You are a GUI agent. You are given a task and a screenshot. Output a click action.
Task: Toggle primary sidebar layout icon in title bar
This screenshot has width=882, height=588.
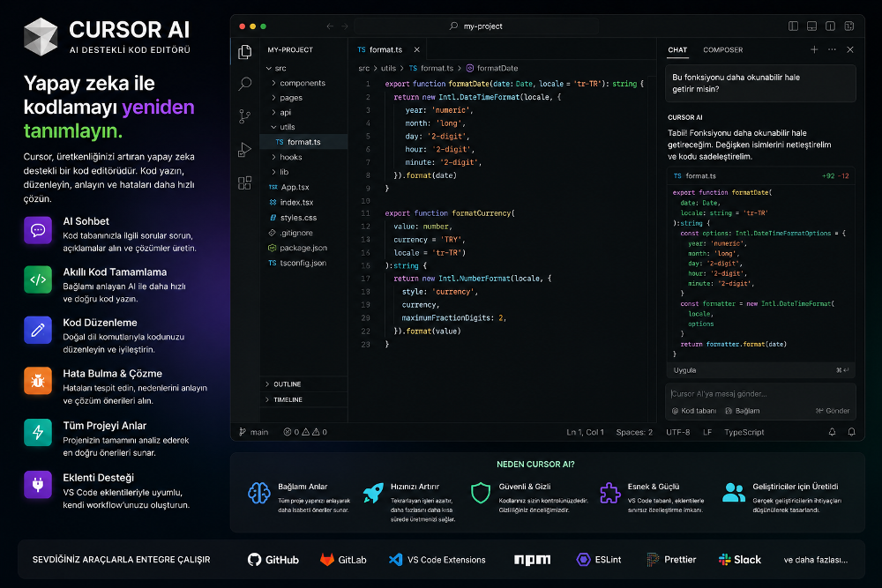793,26
